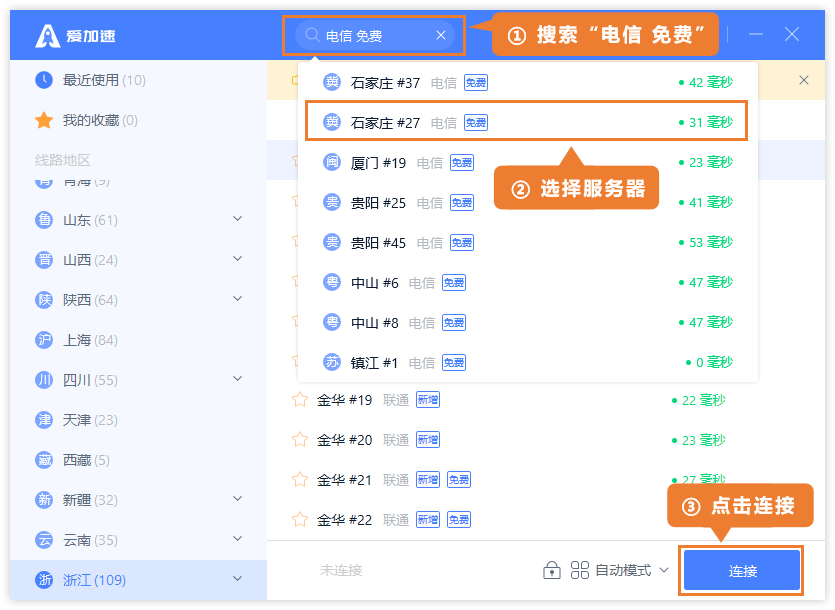Click the clock icon for 最近使用
Image resolution: width=835 pixels, height=610 pixels.
(x=44, y=80)
